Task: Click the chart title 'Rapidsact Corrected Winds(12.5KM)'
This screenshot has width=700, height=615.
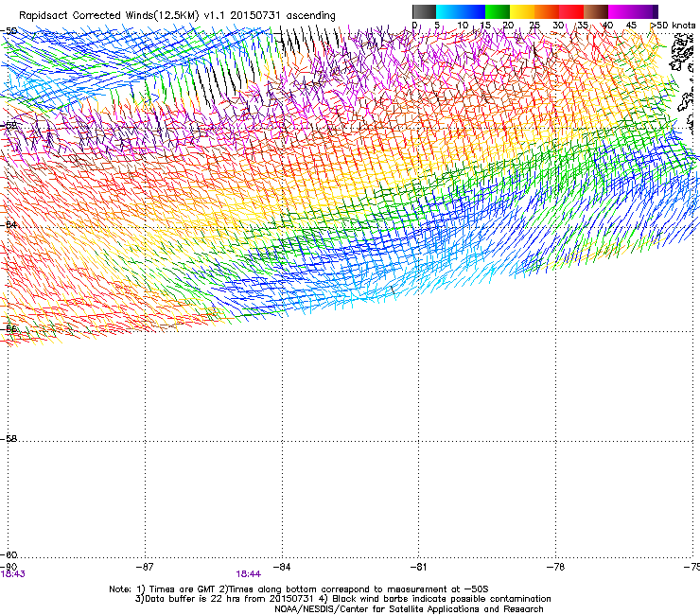Action: click(x=109, y=16)
